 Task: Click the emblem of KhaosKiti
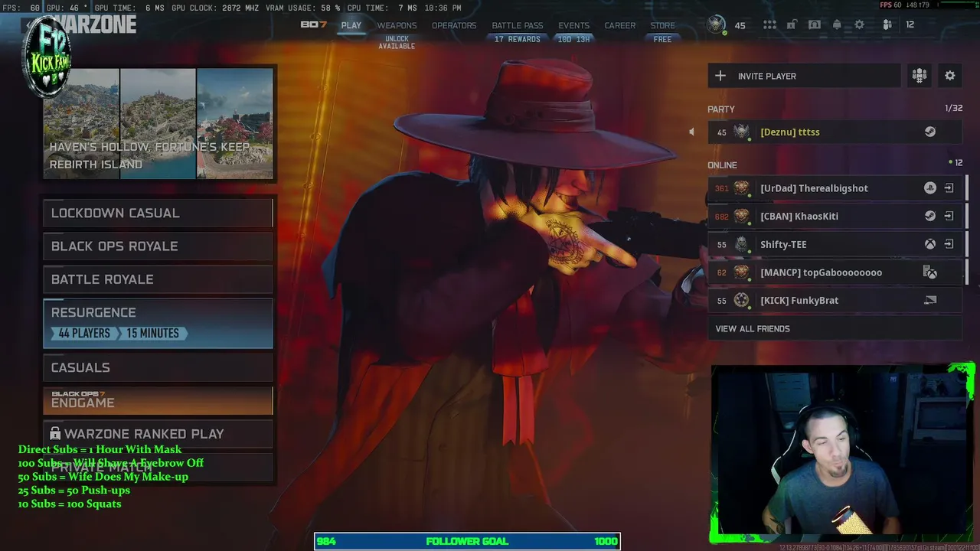point(741,217)
